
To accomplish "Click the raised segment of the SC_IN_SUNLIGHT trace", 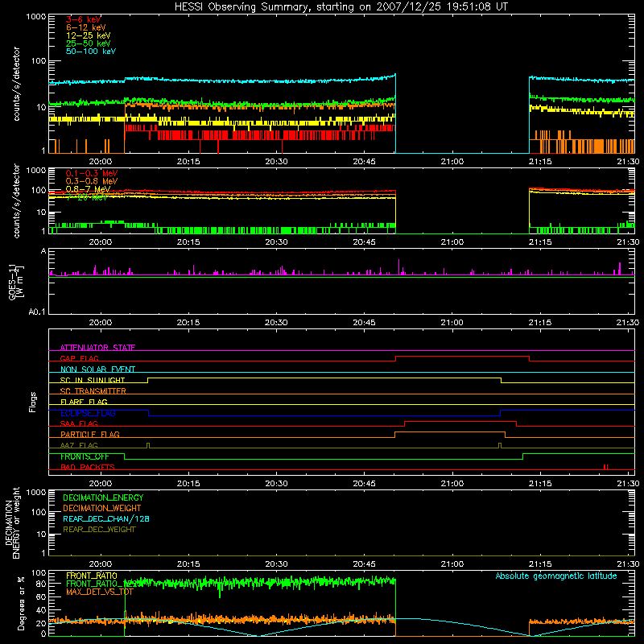I will click(x=324, y=378).
